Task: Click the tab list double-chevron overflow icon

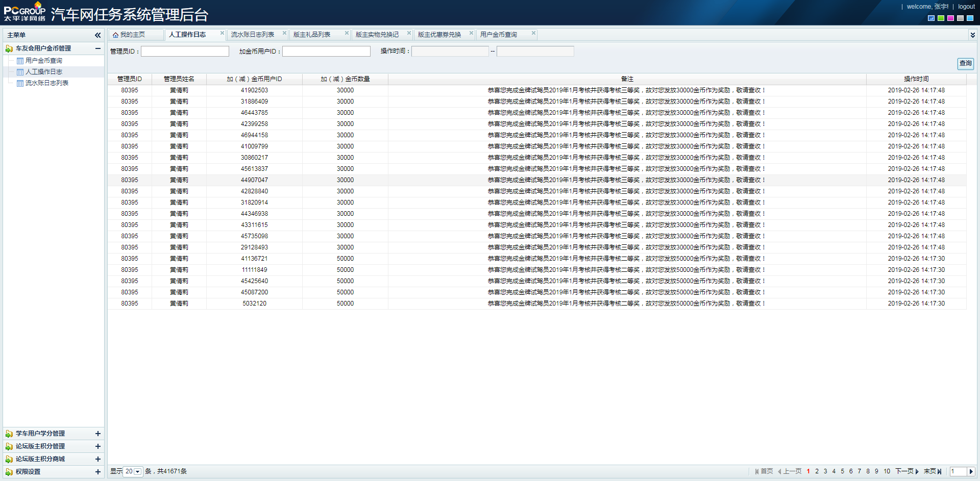Action: pos(972,35)
